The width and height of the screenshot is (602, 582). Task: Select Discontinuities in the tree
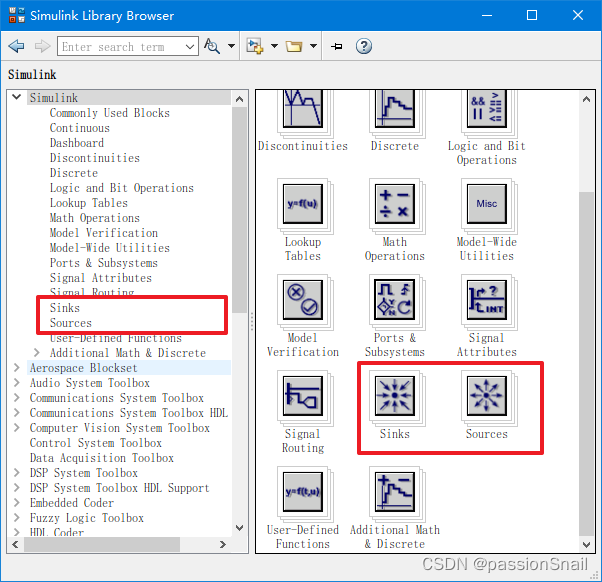pos(94,158)
